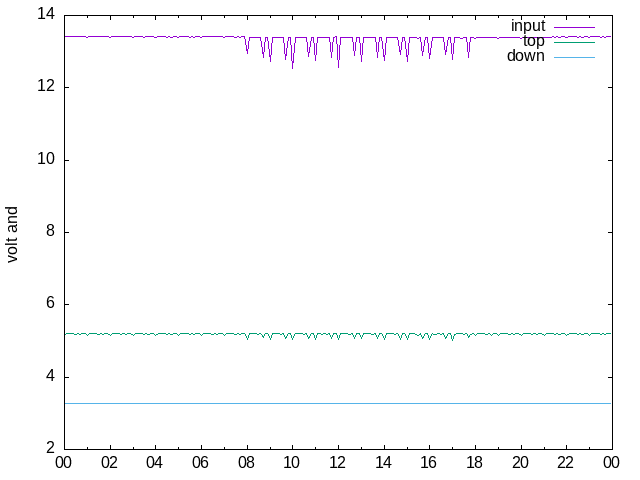
Task: Click the purple input legend line sample
Action: tap(574, 26)
